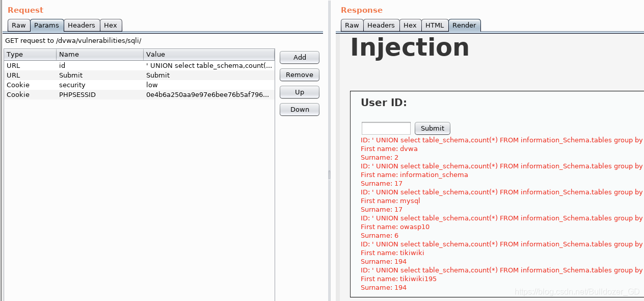Select the id parameter name cell
644x301 pixels.
pos(100,65)
